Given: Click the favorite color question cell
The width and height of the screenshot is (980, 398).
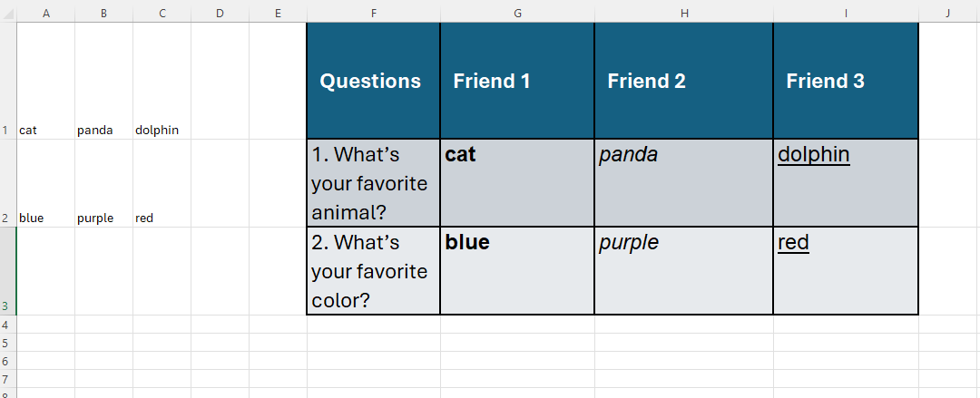Looking at the screenshot, I should coord(374,271).
